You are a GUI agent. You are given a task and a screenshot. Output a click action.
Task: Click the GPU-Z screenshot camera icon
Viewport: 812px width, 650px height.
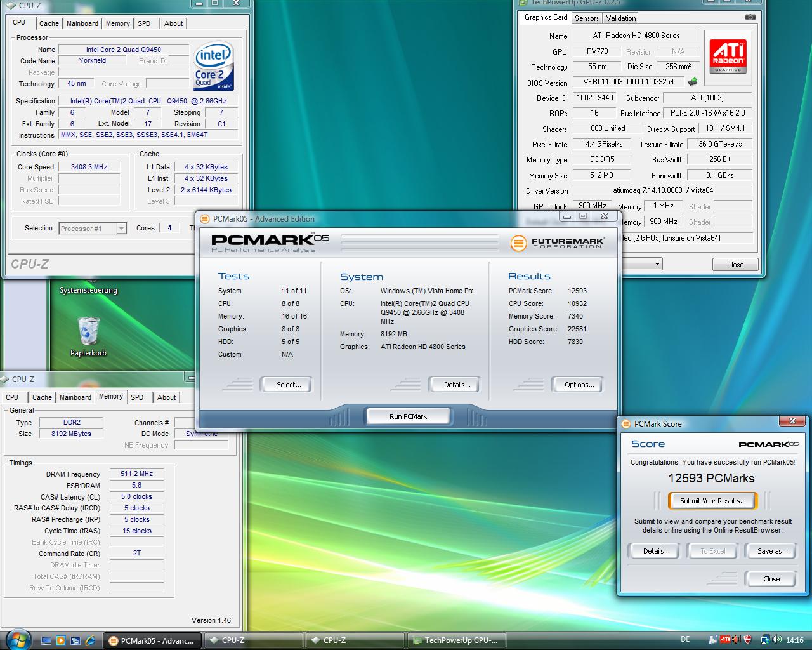(x=750, y=17)
